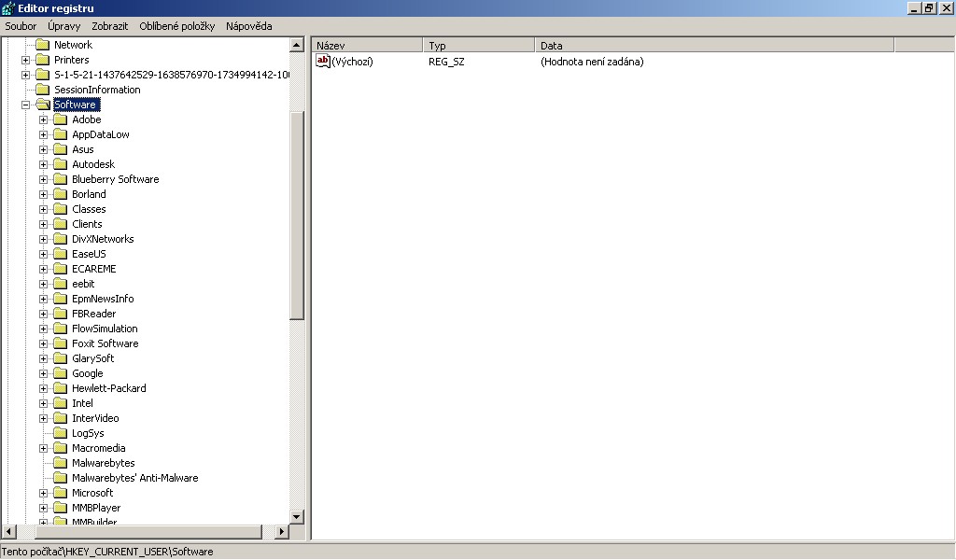This screenshot has width=956, height=560.
Task: Open the Oblíbené položky menu
Action: click(x=176, y=26)
